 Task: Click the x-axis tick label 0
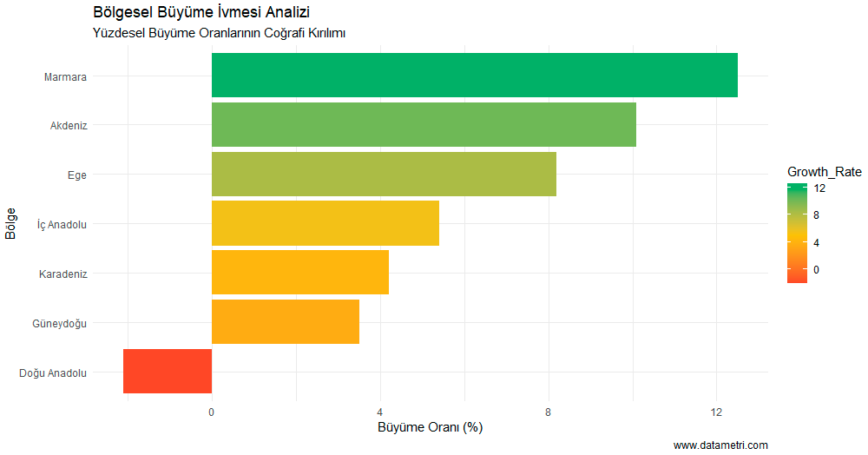[x=212, y=412]
